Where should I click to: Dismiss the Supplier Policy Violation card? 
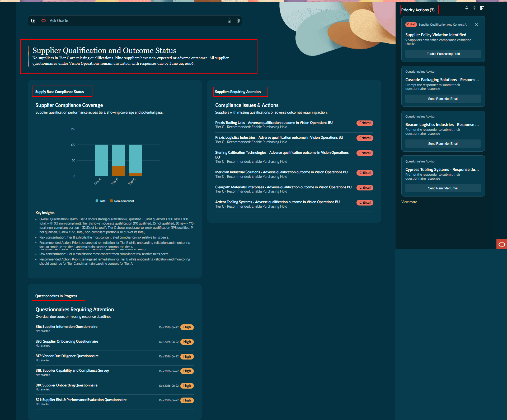pos(477,25)
